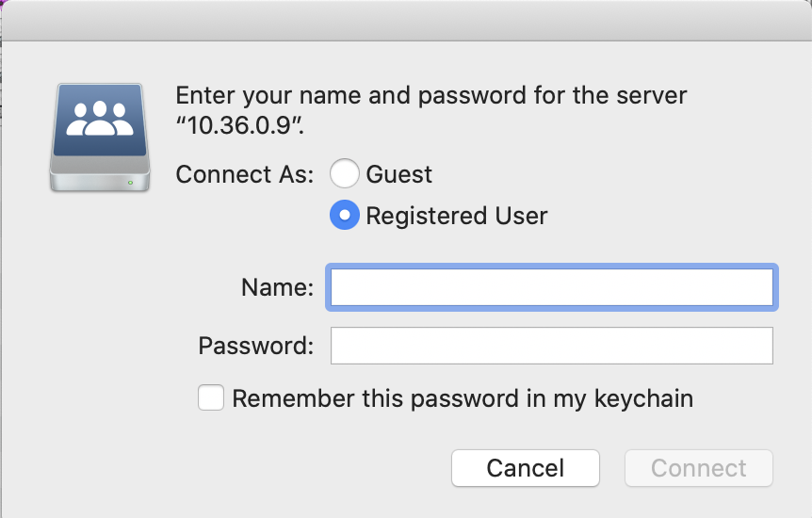Focus the Password input field
Image resolution: width=812 pixels, height=518 pixels.
[551, 346]
